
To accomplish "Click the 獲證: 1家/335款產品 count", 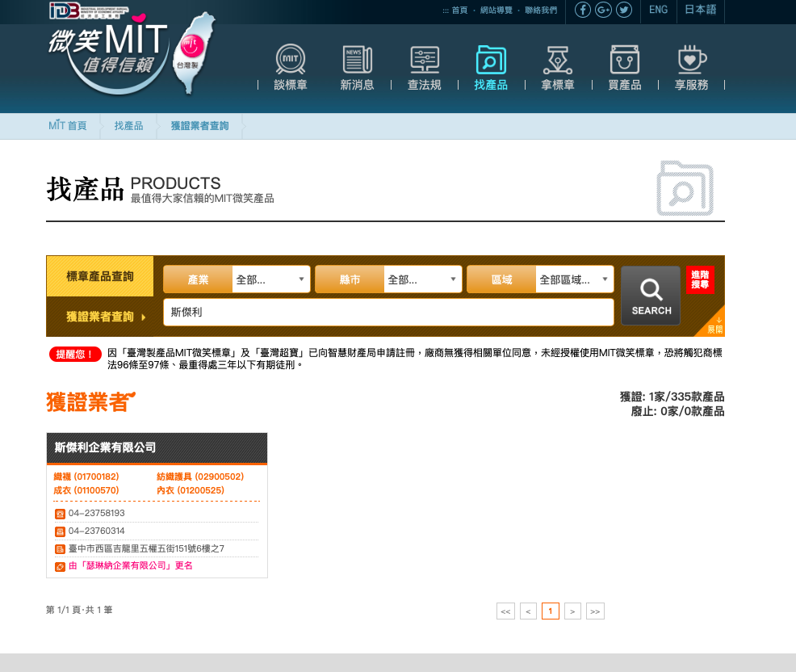I will (672, 397).
